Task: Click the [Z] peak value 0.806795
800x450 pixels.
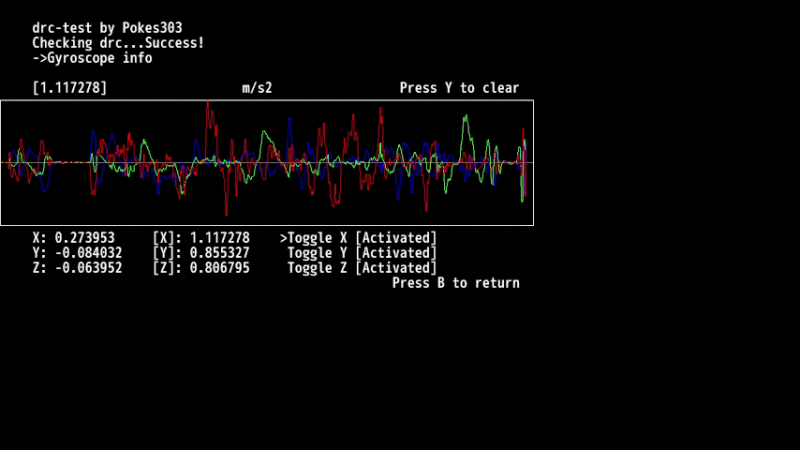Action: tap(220, 268)
